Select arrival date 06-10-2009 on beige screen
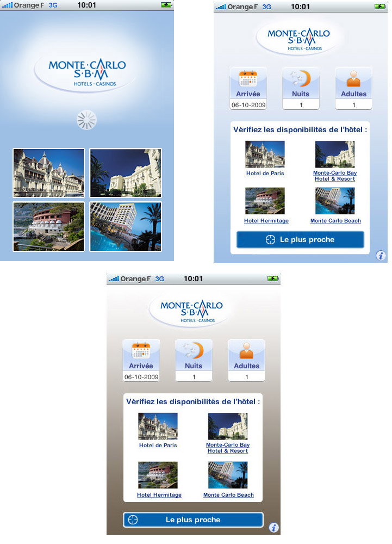The width and height of the screenshot is (392, 544). tap(141, 377)
